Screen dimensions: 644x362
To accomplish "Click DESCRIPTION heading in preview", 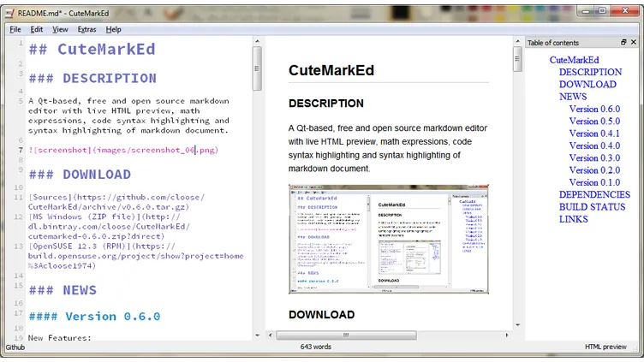I will [326, 104].
